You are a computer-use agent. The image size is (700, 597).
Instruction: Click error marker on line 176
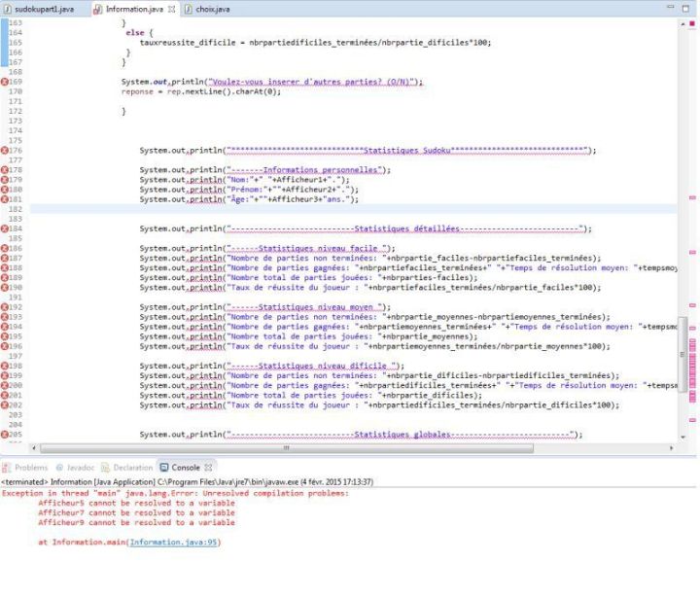pyautogui.click(x=5, y=151)
